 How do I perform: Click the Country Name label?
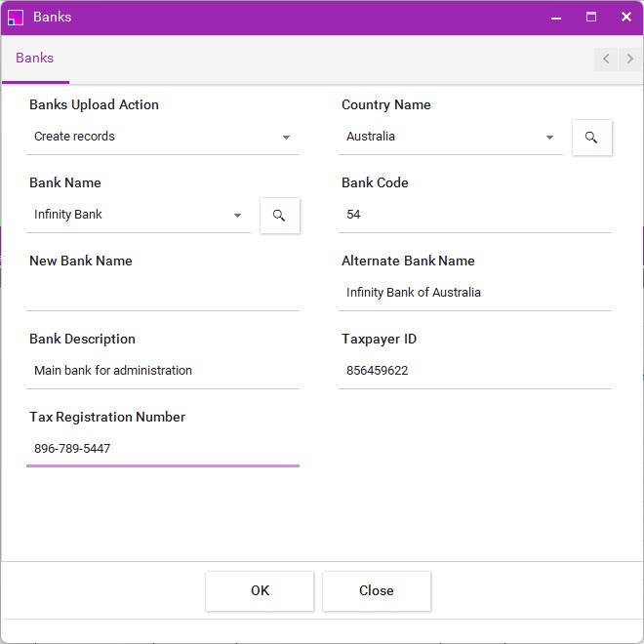pyautogui.click(x=386, y=104)
